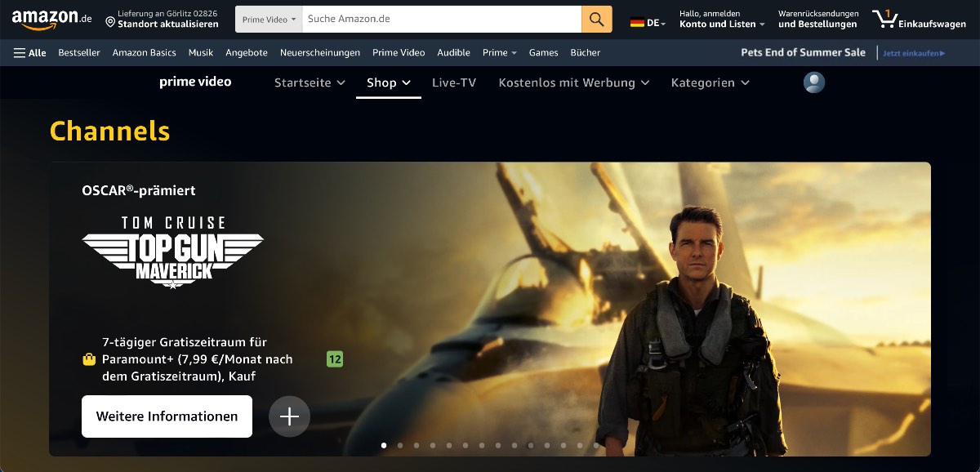Click the OSCAR®-prämiert text

tap(139, 190)
